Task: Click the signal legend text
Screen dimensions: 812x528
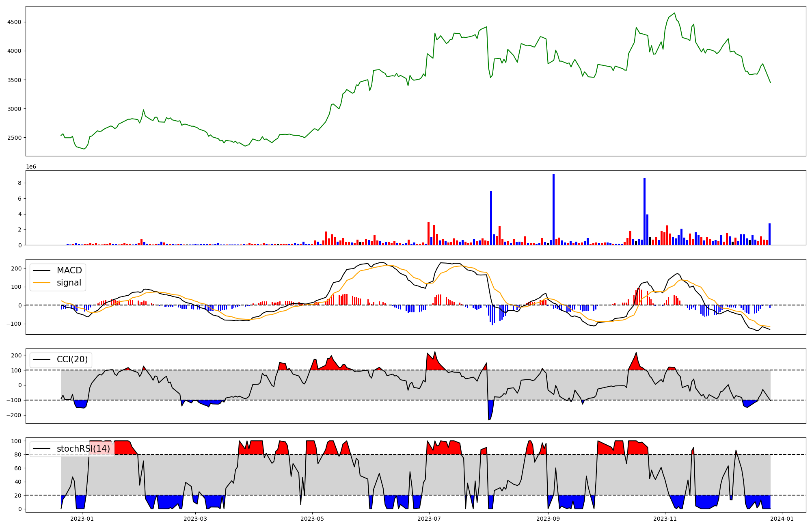Action: [69, 283]
